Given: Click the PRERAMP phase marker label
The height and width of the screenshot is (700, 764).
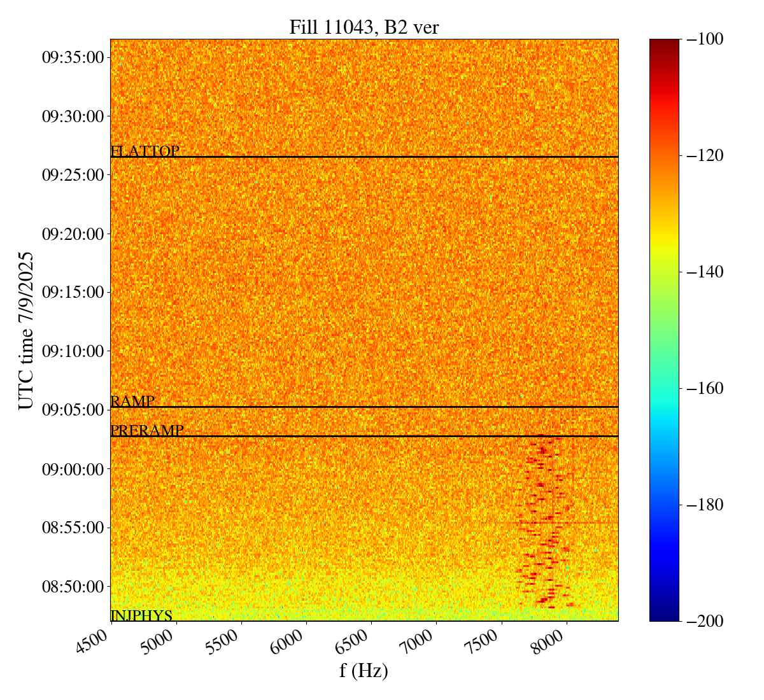Looking at the screenshot, I should point(147,431).
